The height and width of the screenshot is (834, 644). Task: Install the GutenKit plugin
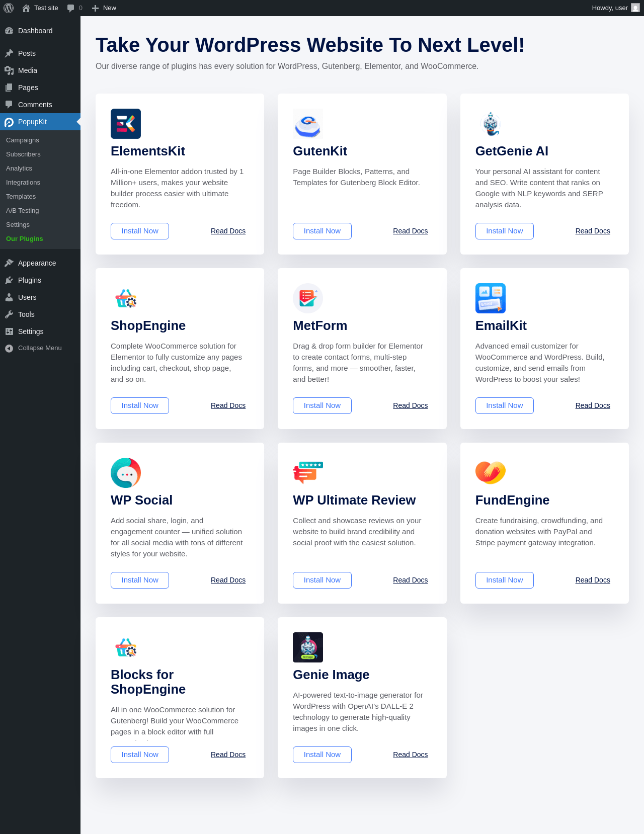coord(322,231)
